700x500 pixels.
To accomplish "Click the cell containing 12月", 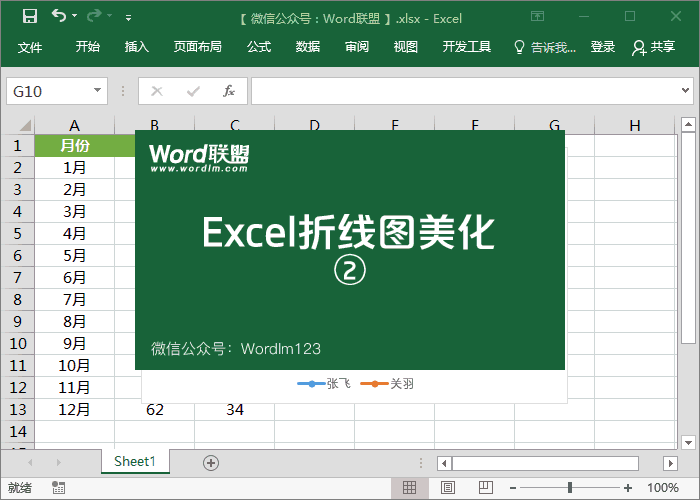I will point(75,409).
